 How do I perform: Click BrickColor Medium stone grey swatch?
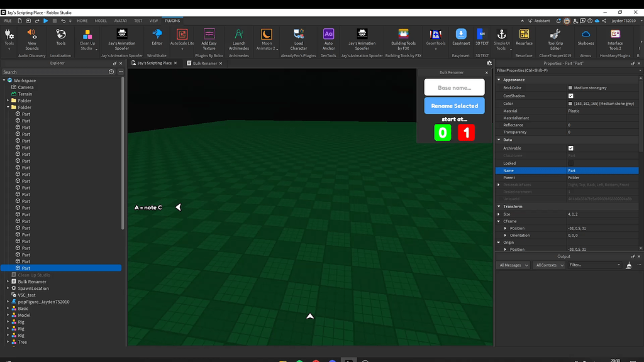[x=570, y=88]
